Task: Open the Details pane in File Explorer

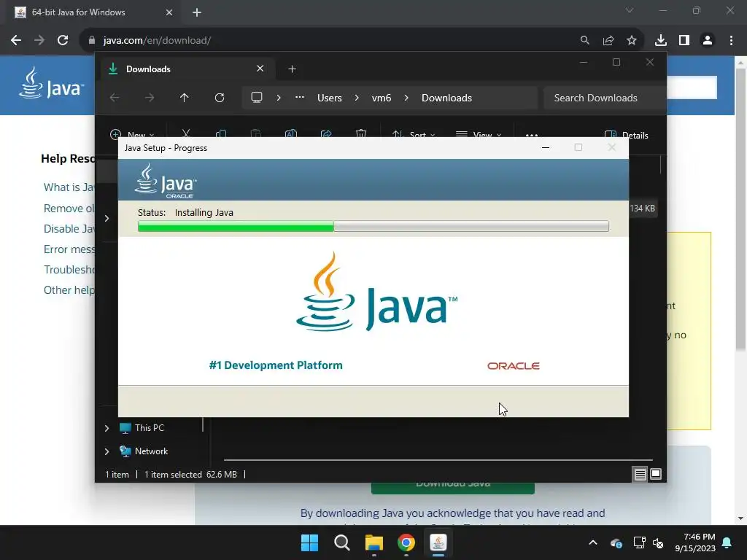Action: coord(627,135)
